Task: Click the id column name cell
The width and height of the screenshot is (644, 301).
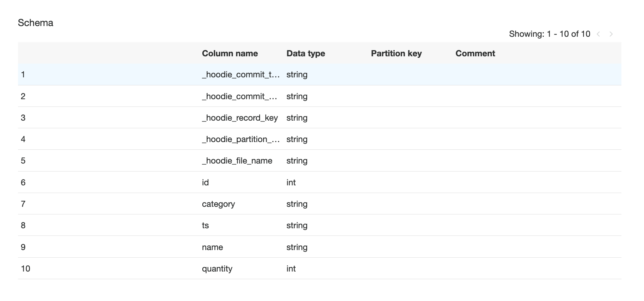Action: tap(205, 183)
